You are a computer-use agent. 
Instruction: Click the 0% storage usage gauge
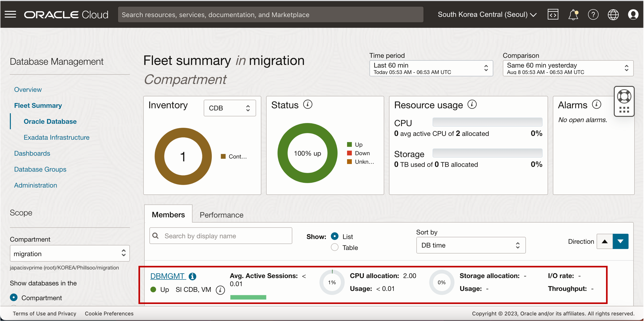pyautogui.click(x=441, y=282)
